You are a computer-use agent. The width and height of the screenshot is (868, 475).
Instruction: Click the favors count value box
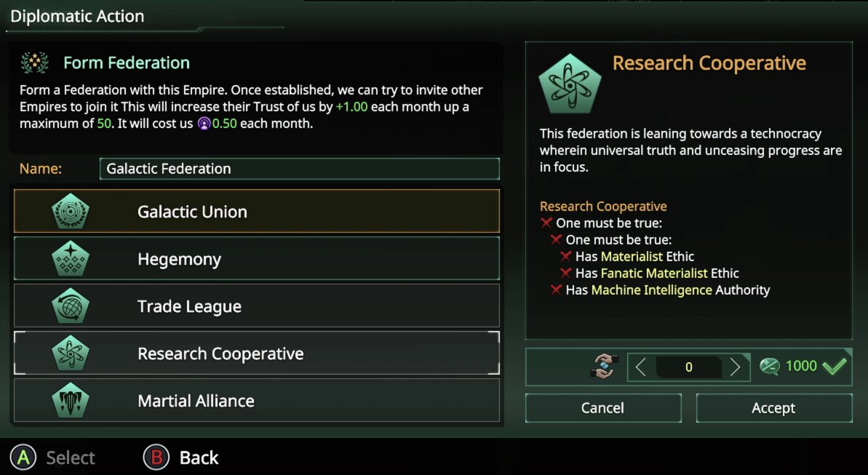point(688,367)
